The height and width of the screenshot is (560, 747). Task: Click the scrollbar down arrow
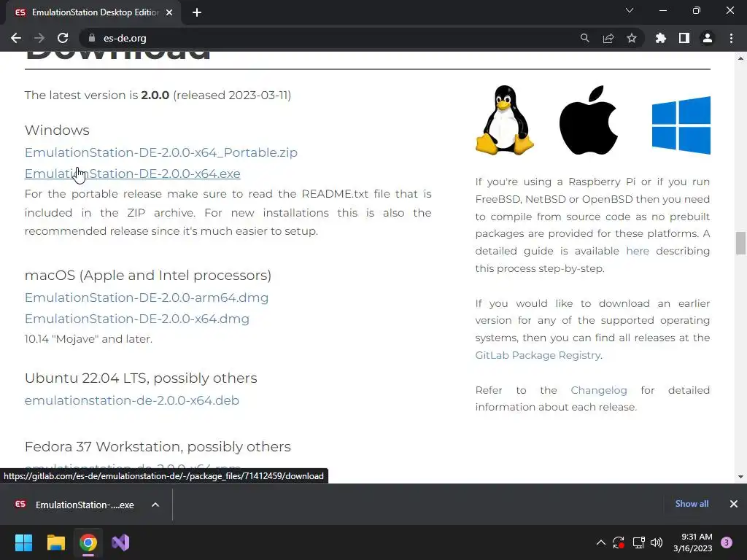tap(740, 477)
